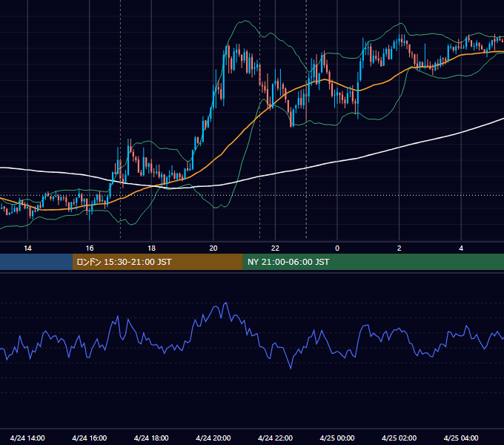Click the 2 hour axis label
The width and height of the screenshot is (504, 445).
399,248
